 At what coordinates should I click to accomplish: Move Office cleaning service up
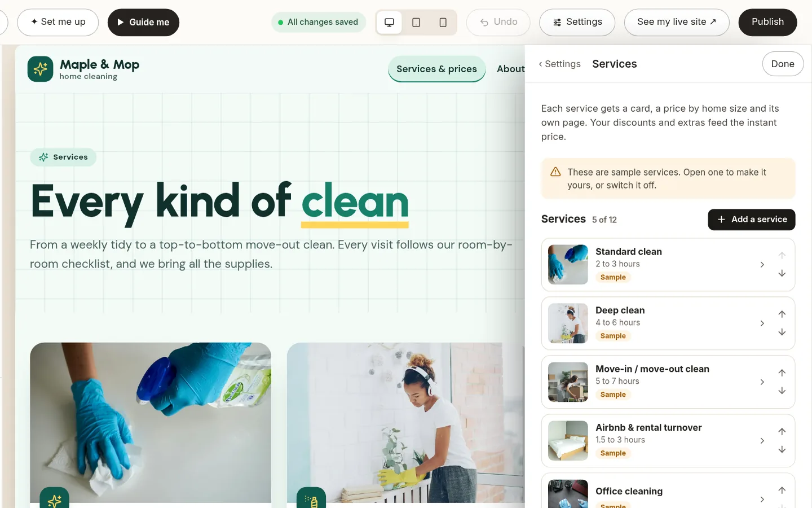point(782,490)
